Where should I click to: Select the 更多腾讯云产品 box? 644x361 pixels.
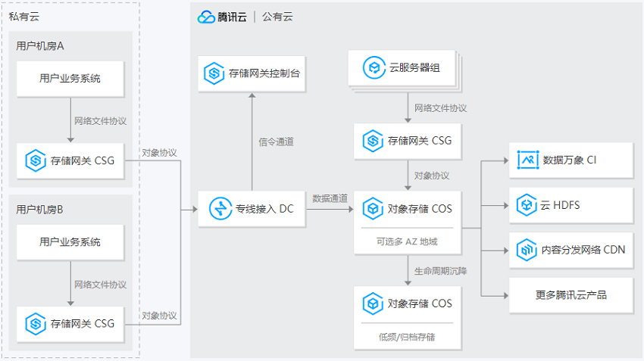(571, 295)
